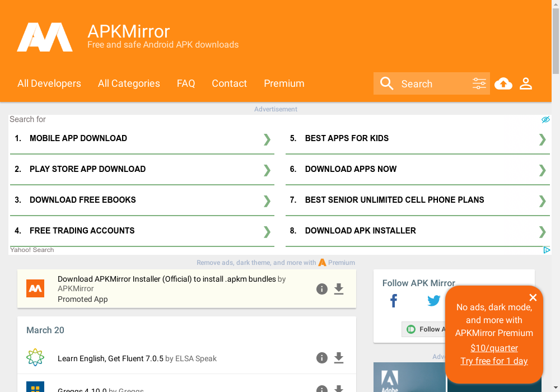Download APKMirror Installer promoted app

[339, 289]
